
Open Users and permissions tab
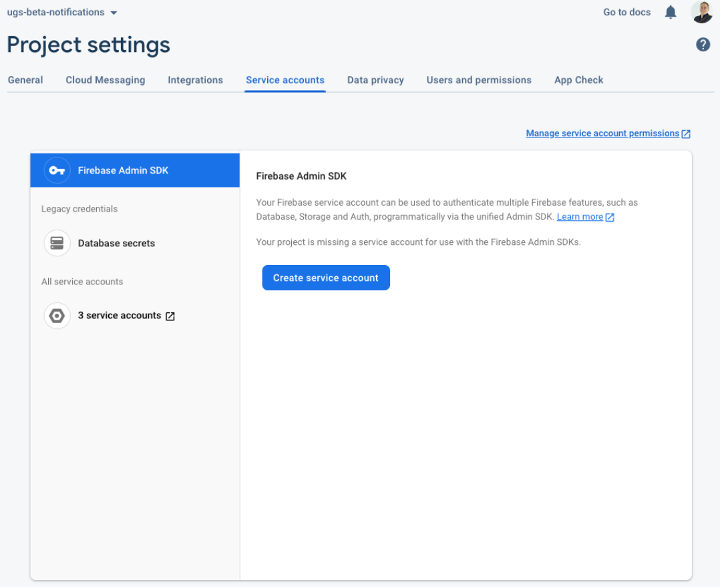pyautogui.click(x=479, y=80)
